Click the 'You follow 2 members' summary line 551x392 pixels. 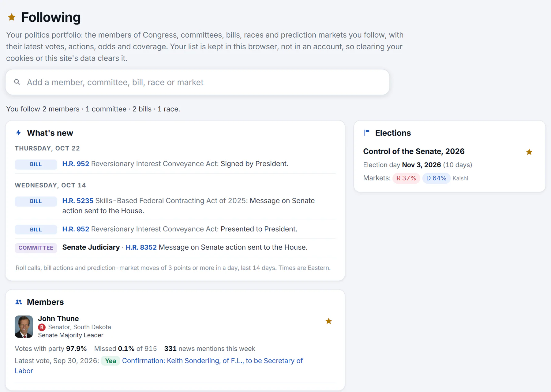93,109
